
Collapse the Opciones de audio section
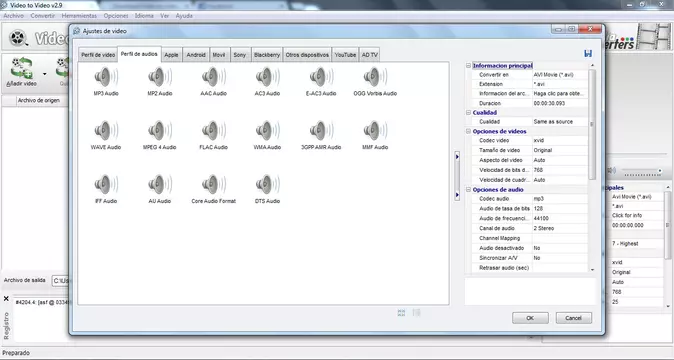(469, 189)
